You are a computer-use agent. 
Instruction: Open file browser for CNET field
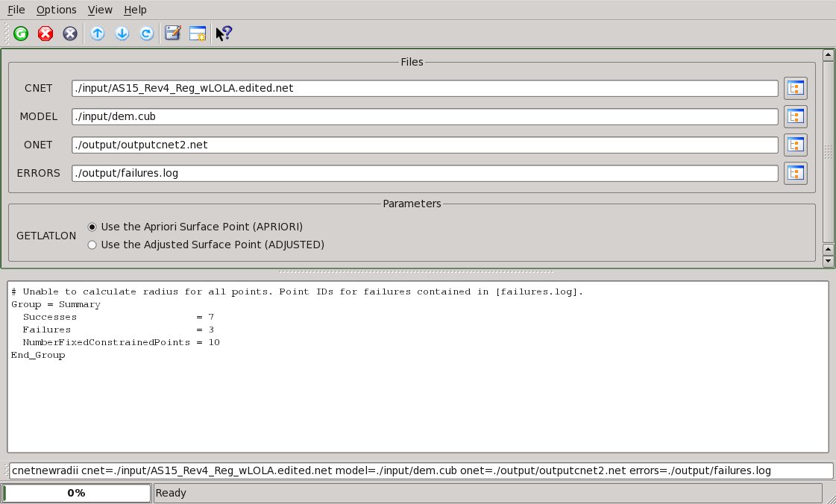(796, 89)
